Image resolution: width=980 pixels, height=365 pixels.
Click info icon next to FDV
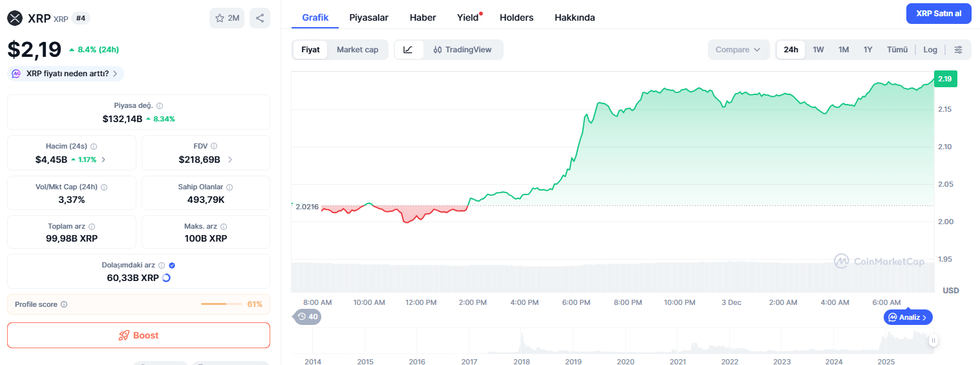214,147
